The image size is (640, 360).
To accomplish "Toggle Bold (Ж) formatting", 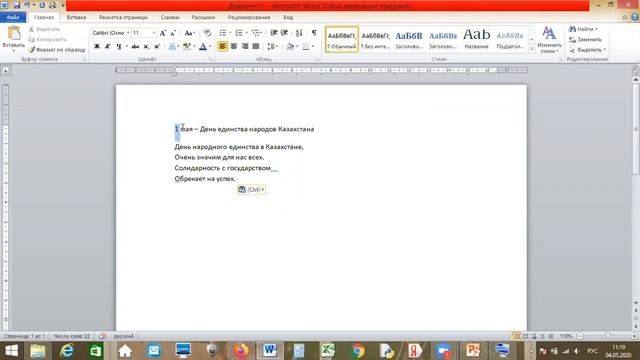I will (x=97, y=47).
